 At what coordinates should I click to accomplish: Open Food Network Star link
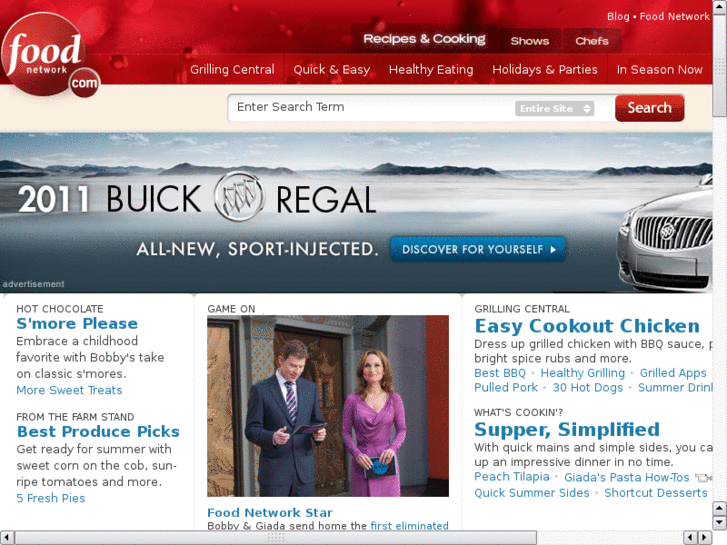point(270,513)
